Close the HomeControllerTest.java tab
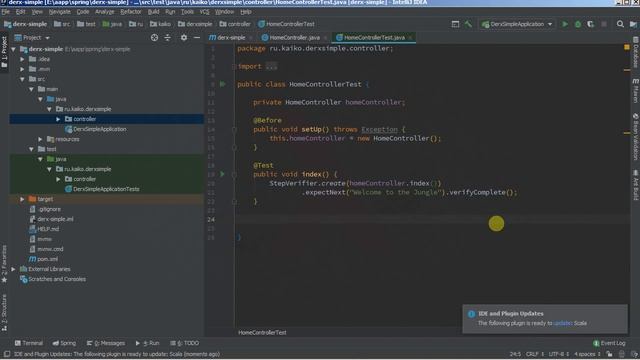640x360 pixels. pos(410,38)
